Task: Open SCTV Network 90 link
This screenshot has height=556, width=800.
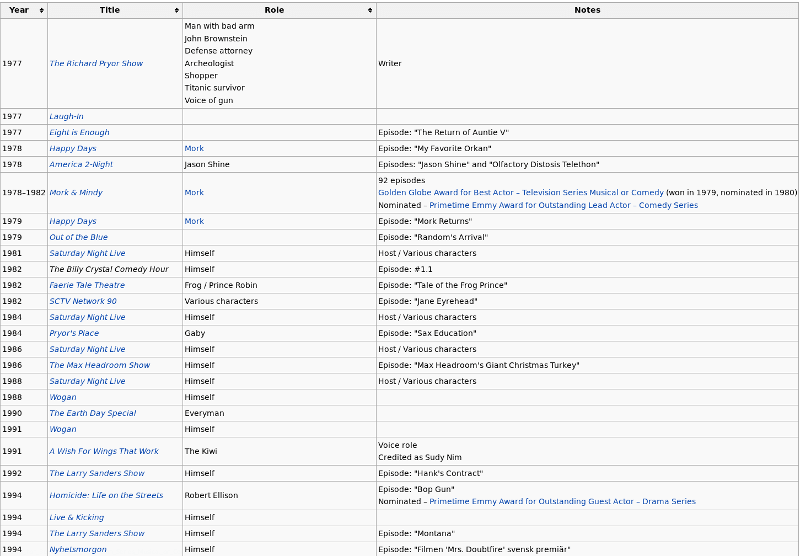Action: point(83,301)
